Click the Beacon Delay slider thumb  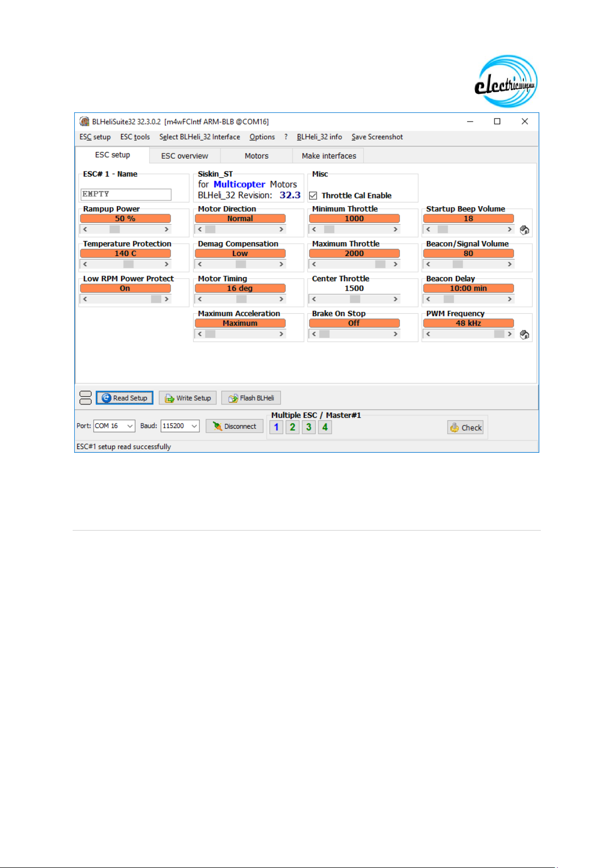449,299
